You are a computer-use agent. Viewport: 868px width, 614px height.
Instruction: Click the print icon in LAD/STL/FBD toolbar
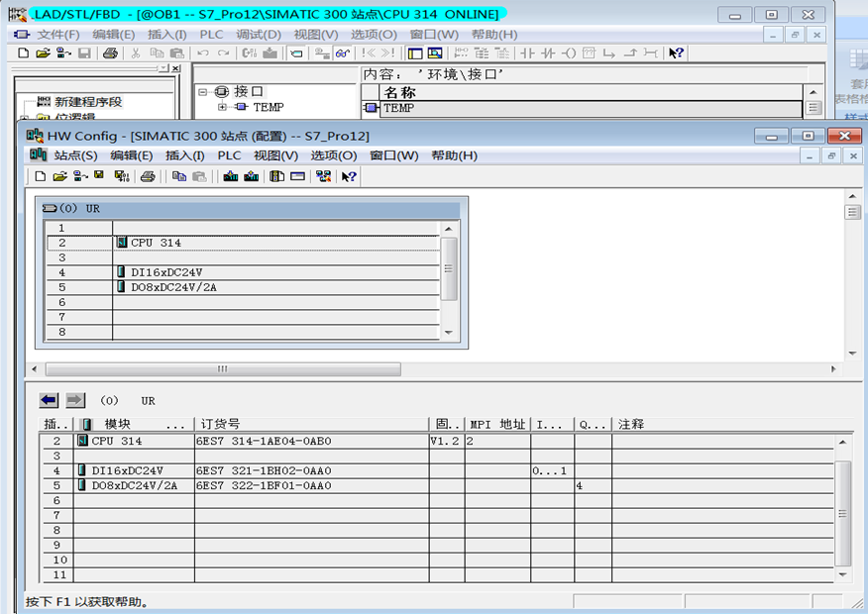(110, 52)
